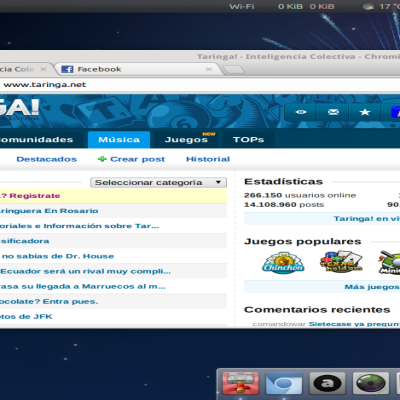The image size is (400, 400).
Task: Launch the red joystick dock app
Action: (240, 384)
